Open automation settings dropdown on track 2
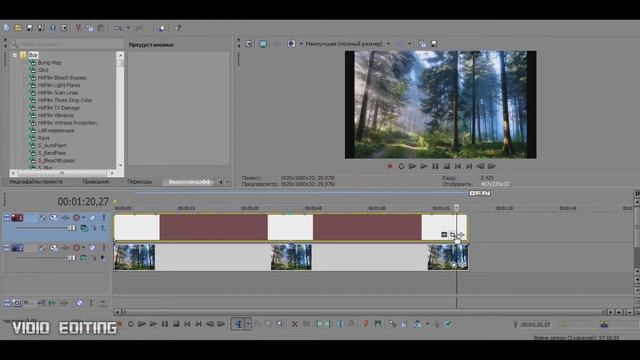 [84, 248]
